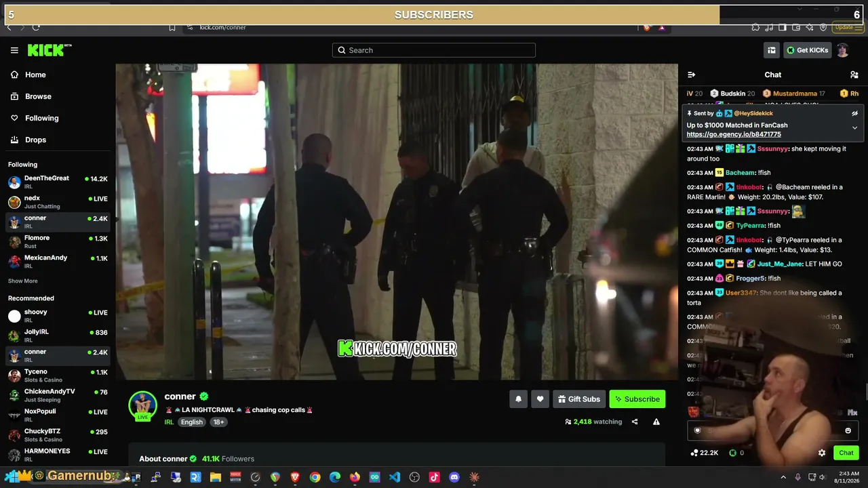This screenshot has height=488, width=868.
Task: Subscribe to conner's channel
Action: click(x=637, y=399)
